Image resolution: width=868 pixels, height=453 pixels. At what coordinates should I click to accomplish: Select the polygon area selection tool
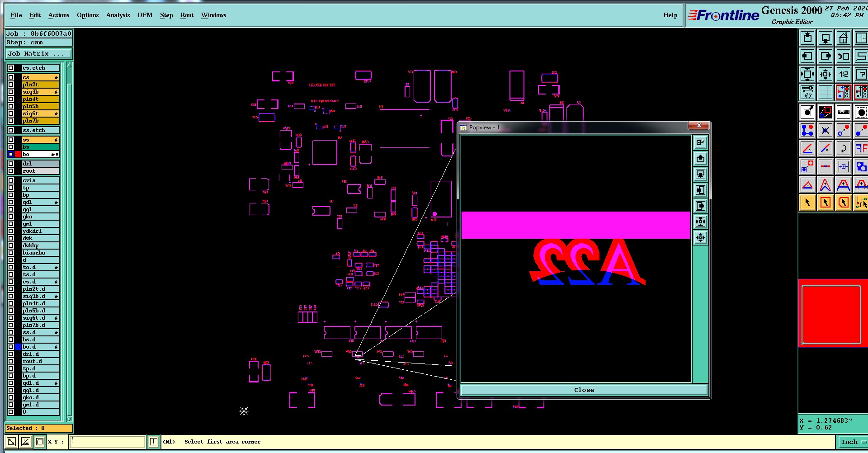(844, 203)
